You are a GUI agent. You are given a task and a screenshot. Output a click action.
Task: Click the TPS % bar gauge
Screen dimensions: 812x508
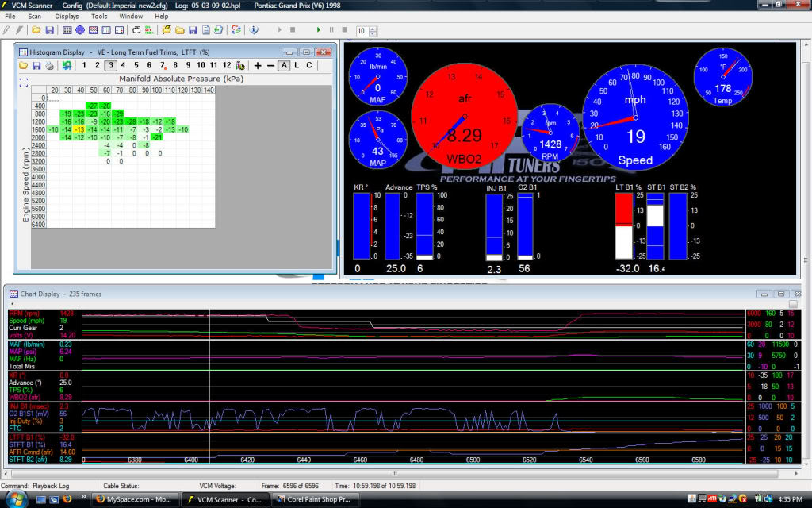click(x=425, y=226)
